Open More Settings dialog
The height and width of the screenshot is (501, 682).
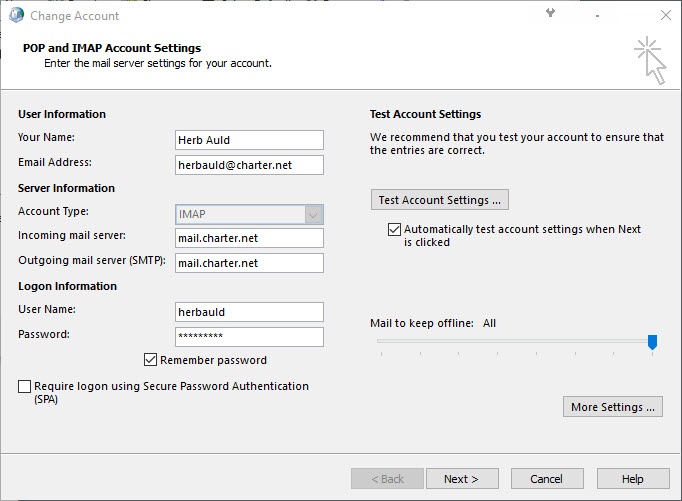point(613,407)
